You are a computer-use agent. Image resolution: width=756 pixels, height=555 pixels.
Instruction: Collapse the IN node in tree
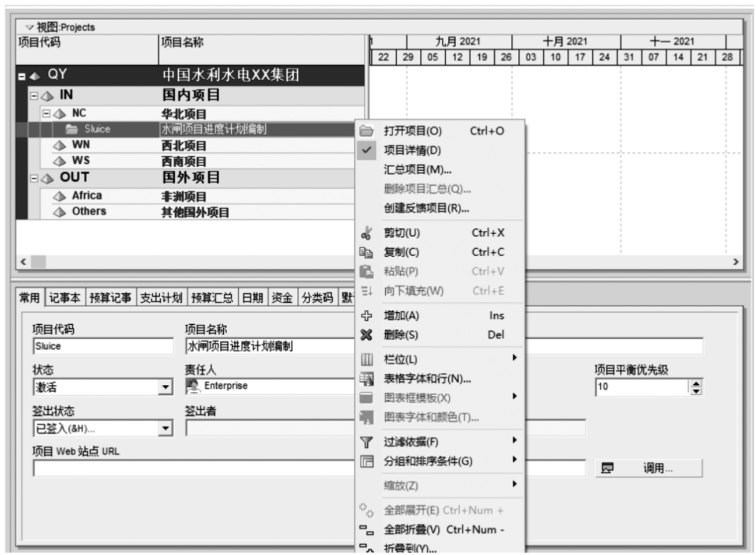[34, 96]
